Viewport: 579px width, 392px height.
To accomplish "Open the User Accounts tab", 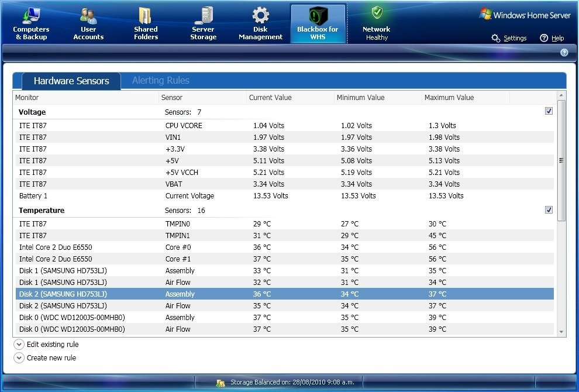I will [x=88, y=23].
